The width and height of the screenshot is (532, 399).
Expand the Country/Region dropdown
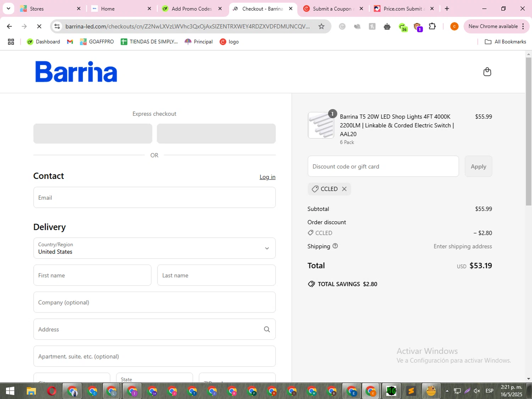[154, 248]
